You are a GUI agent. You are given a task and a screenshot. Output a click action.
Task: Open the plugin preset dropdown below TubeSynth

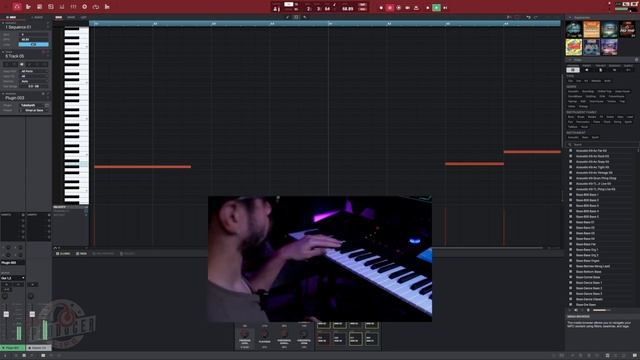[34, 110]
